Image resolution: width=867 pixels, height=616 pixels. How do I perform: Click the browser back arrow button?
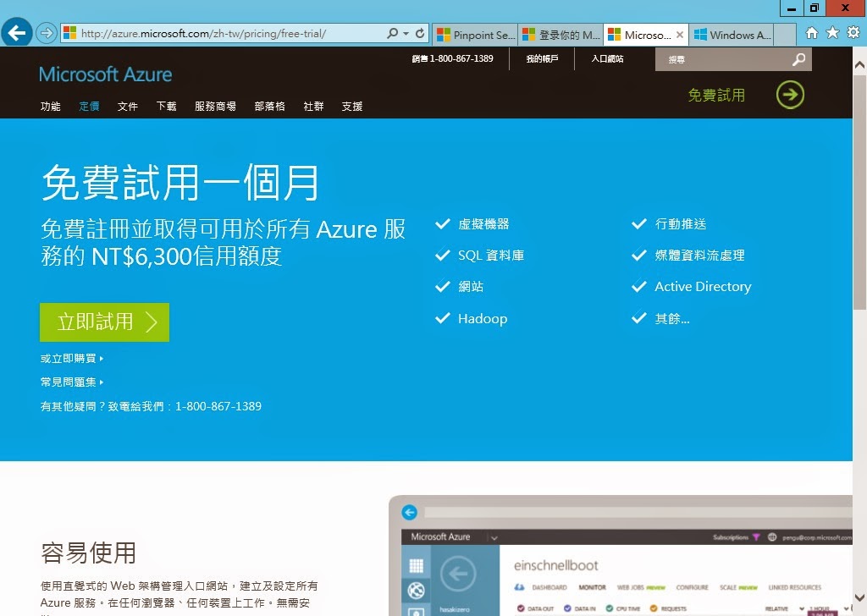17,33
